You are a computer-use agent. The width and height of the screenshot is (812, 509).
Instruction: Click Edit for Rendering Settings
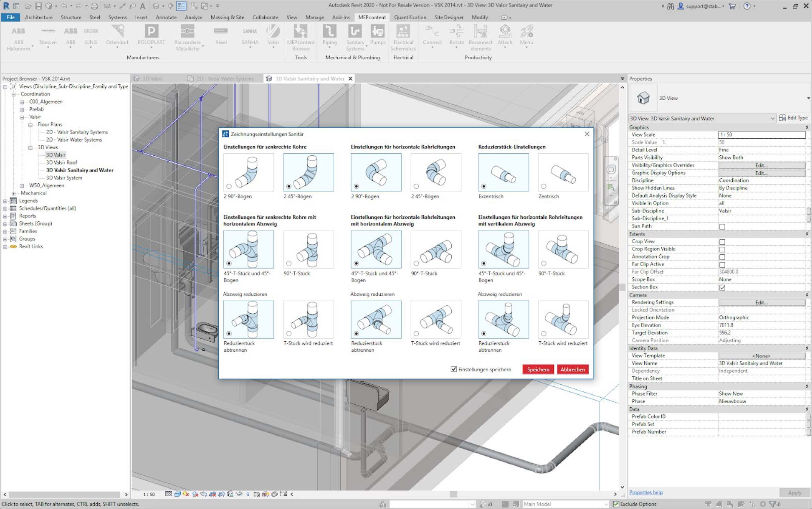point(761,302)
